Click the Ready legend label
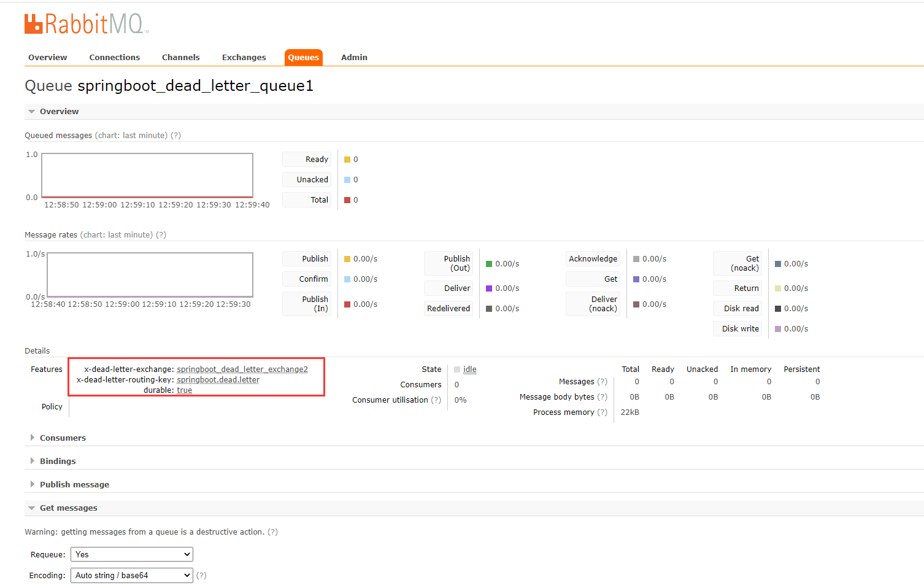 (x=307, y=159)
